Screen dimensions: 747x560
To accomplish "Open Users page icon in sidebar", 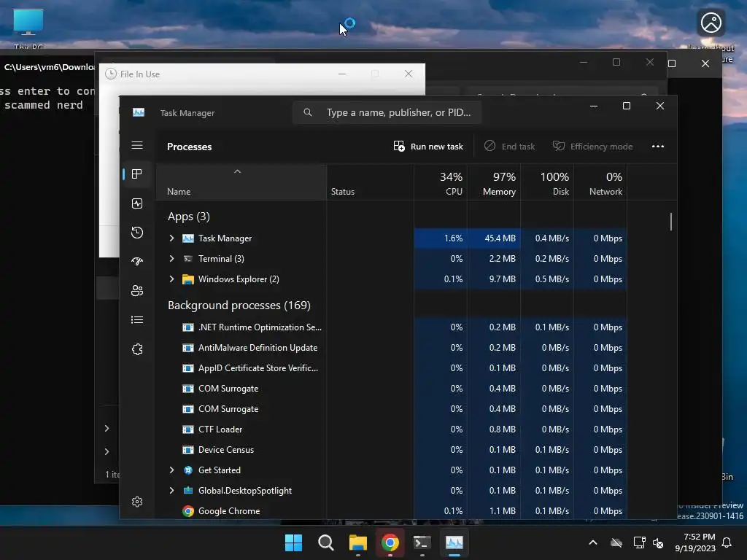I will coord(137,290).
